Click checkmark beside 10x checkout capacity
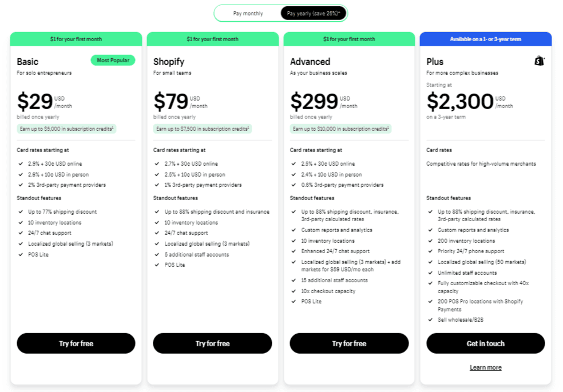563x392 pixels. 294,291
